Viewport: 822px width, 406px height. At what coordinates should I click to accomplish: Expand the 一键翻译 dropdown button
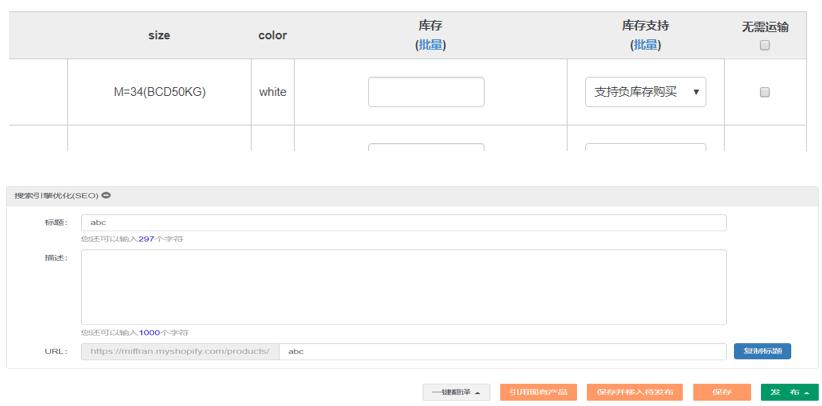coord(456,392)
